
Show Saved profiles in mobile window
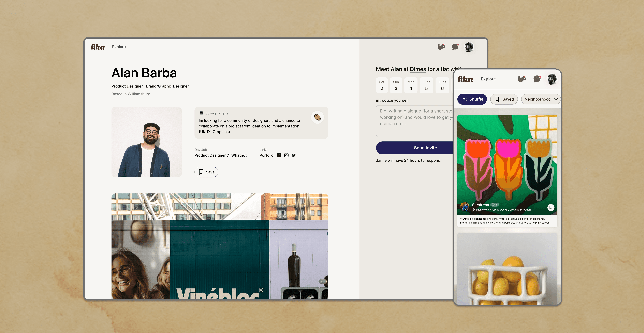pyautogui.click(x=504, y=99)
